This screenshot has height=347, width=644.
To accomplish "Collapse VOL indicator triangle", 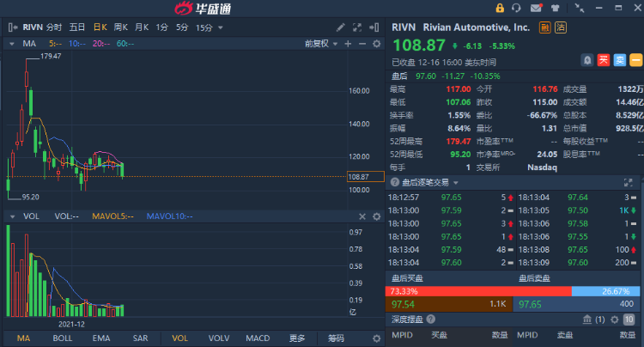I will 12,216.
